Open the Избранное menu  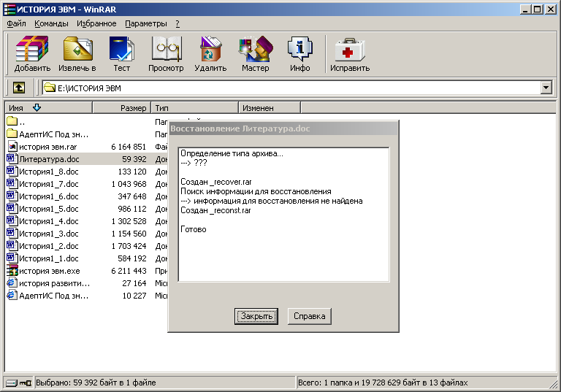click(96, 23)
